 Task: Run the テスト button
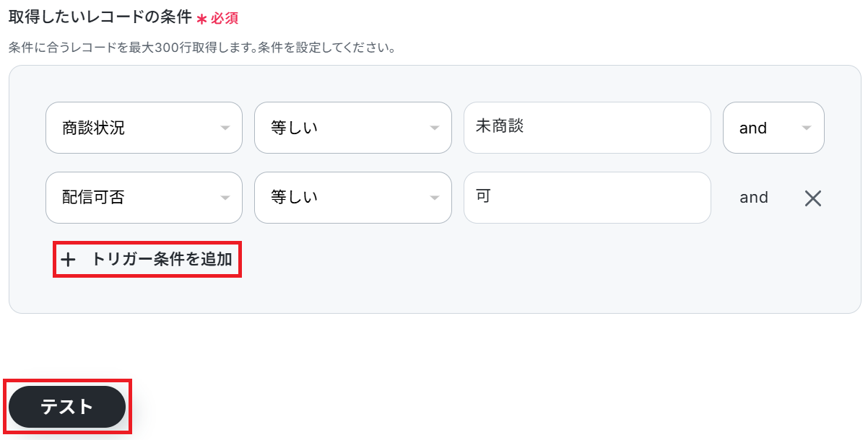67,407
